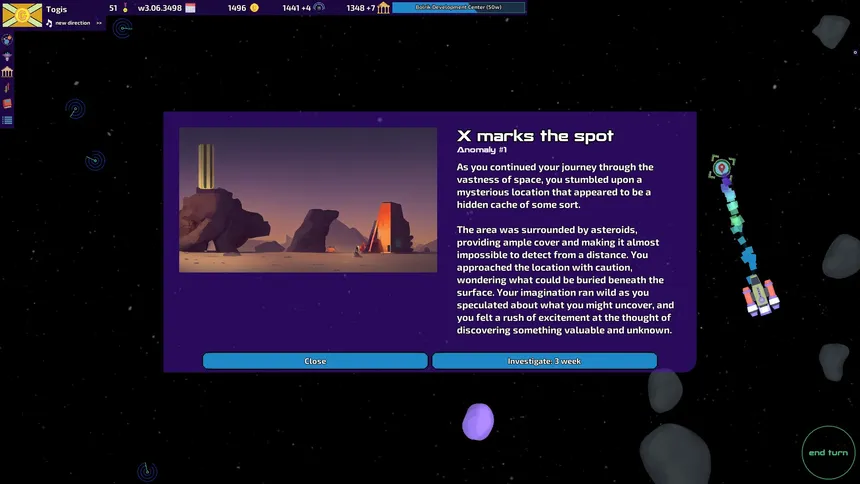Open the orange bar-chart sidebar icon
Screen dimensions: 860x484
coord(7,88)
